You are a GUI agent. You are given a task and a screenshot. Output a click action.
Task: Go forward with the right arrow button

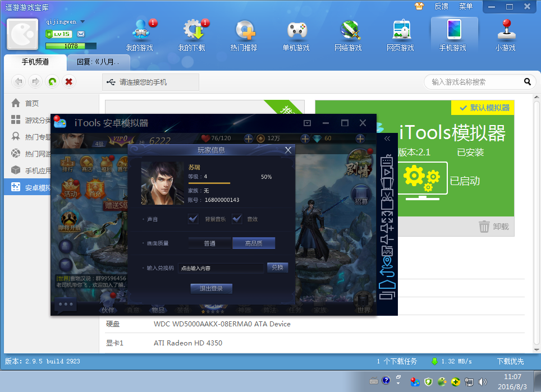(x=35, y=82)
